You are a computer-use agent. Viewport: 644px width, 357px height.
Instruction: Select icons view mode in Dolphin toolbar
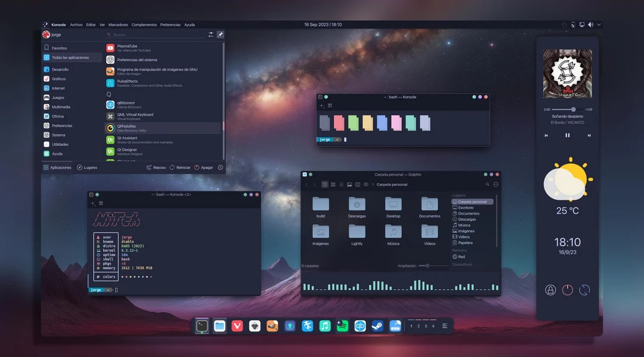point(324,184)
